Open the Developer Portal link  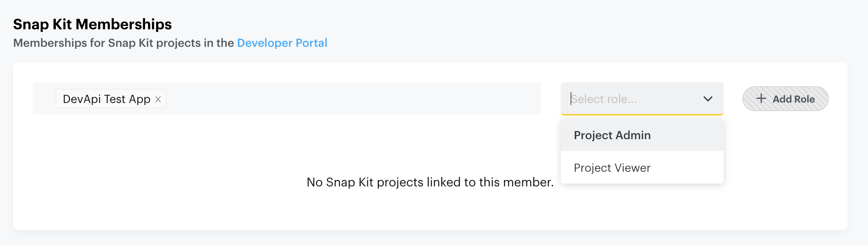(x=282, y=43)
